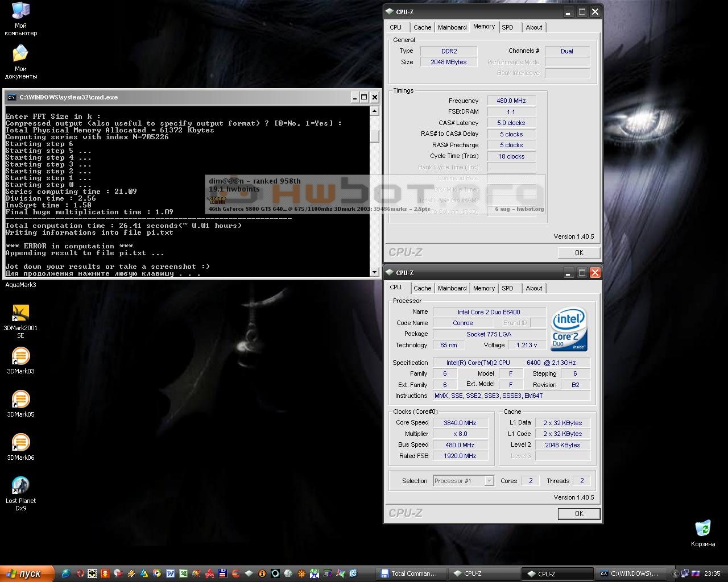Click the Excel quick launch icon
728x582 pixels.
pos(183,573)
